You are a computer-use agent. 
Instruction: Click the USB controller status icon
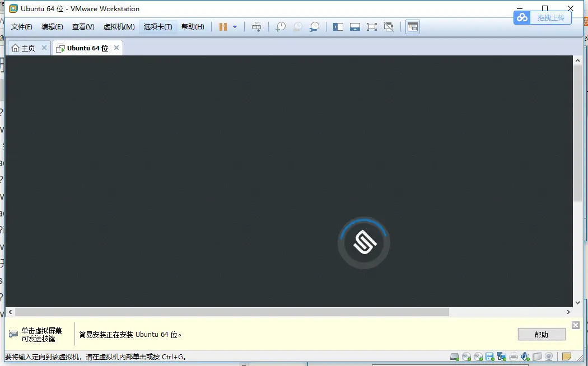(537, 356)
